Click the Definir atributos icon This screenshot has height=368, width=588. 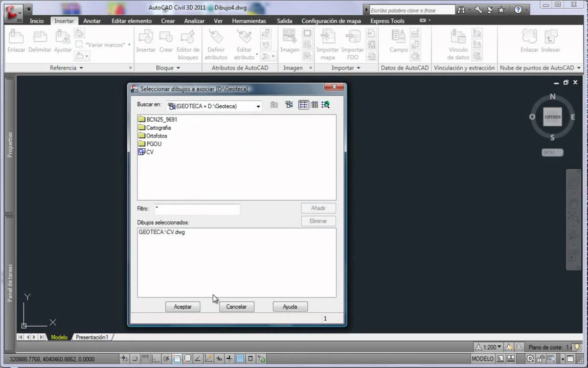tap(216, 45)
